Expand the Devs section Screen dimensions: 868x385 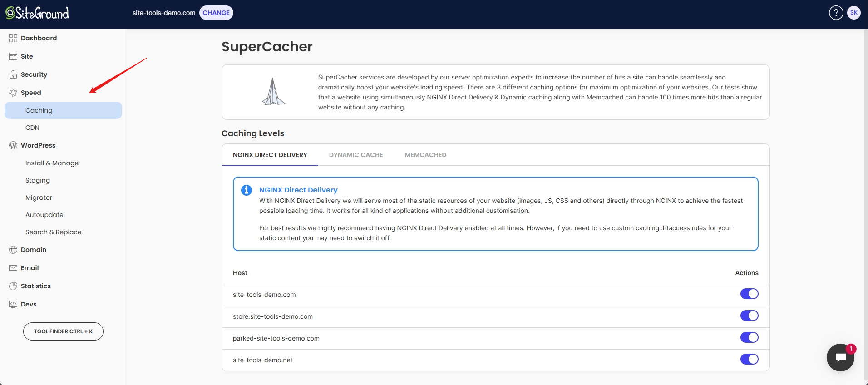click(x=63, y=304)
